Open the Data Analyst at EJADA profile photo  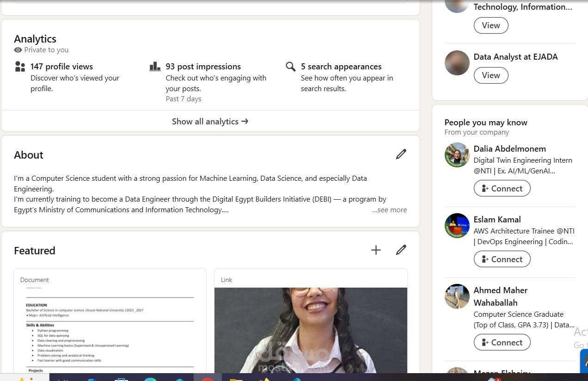point(457,63)
